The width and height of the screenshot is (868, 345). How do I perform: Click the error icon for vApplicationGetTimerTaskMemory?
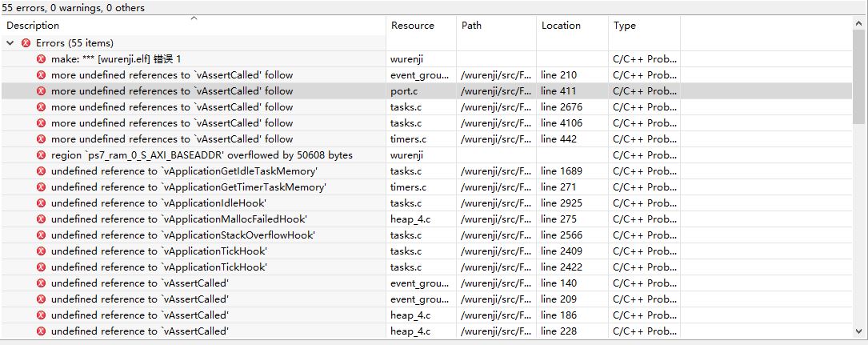pyautogui.click(x=41, y=187)
